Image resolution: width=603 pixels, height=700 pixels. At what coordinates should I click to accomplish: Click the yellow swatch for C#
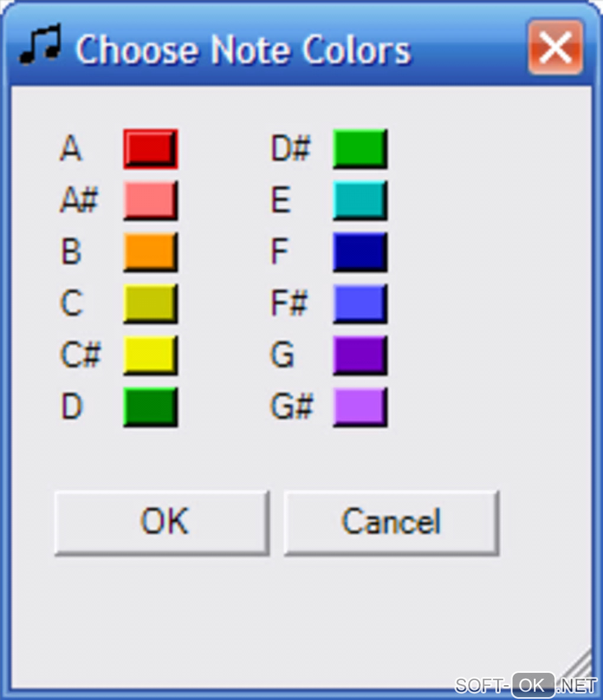(x=150, y=356)
